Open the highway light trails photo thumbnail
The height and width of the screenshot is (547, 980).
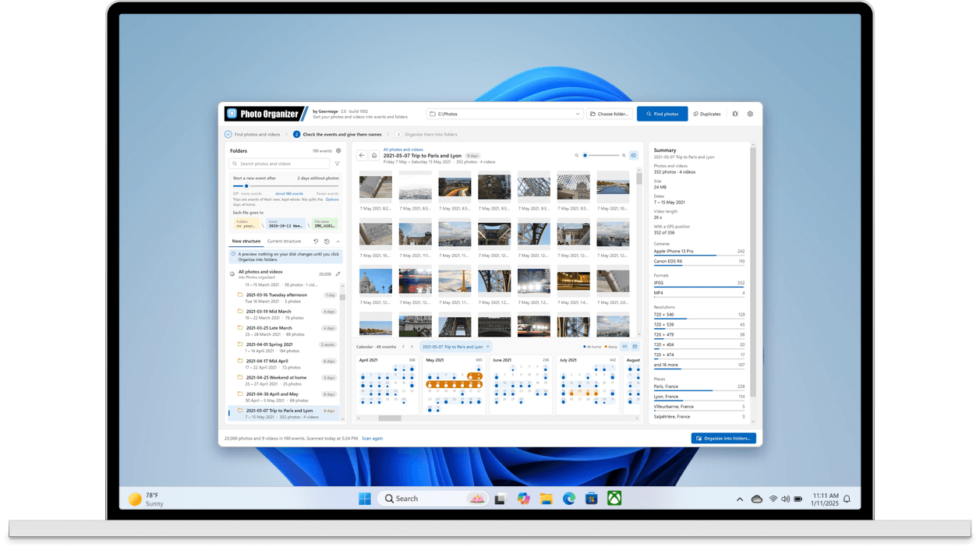tap(455, 187)
